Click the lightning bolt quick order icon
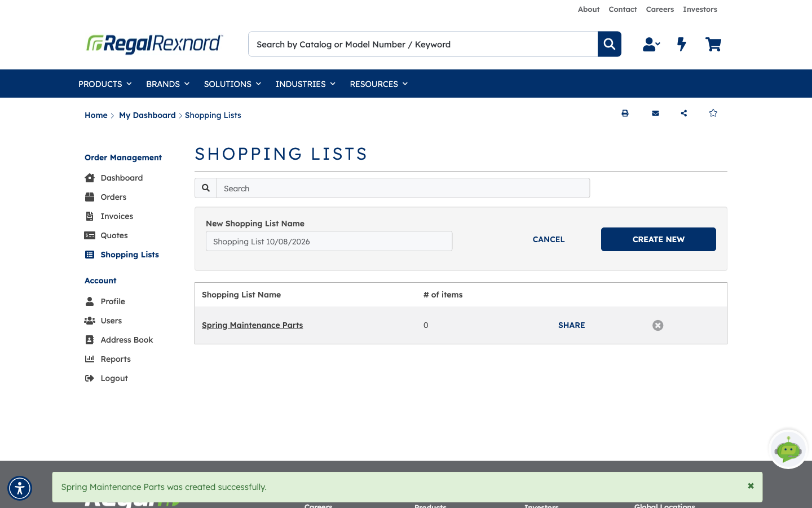 click(682, 44)
